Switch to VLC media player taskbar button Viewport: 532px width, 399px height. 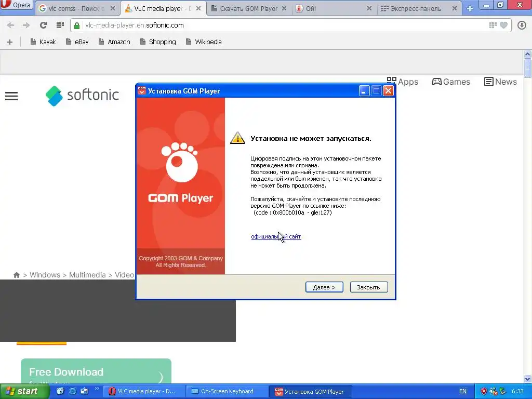point(144,391)
